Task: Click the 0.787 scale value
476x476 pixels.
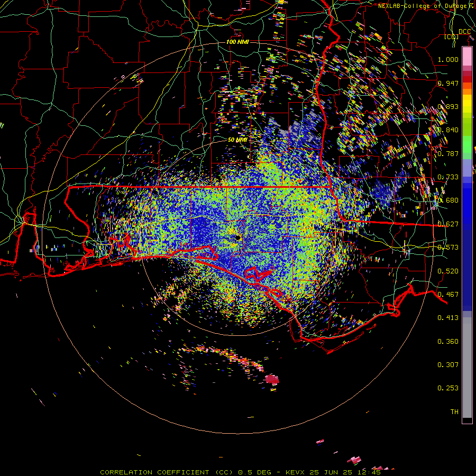Action: [448, 153]
